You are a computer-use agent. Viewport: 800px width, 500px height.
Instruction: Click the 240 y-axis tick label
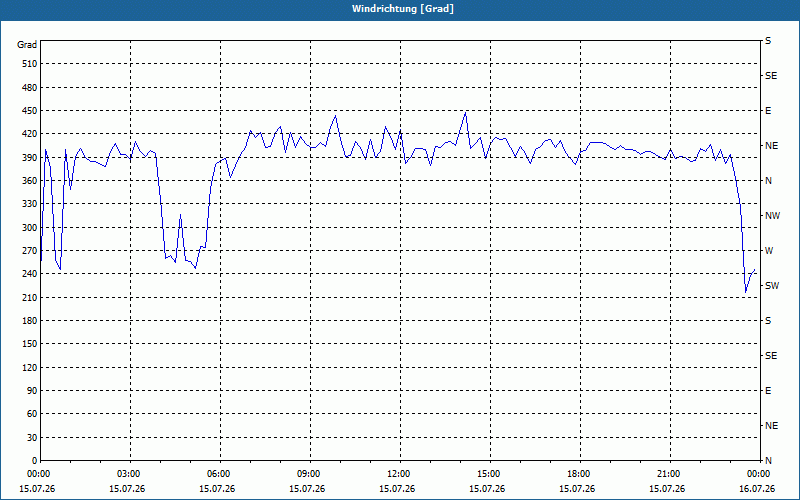pyautogui.click(x=30, y=274)
